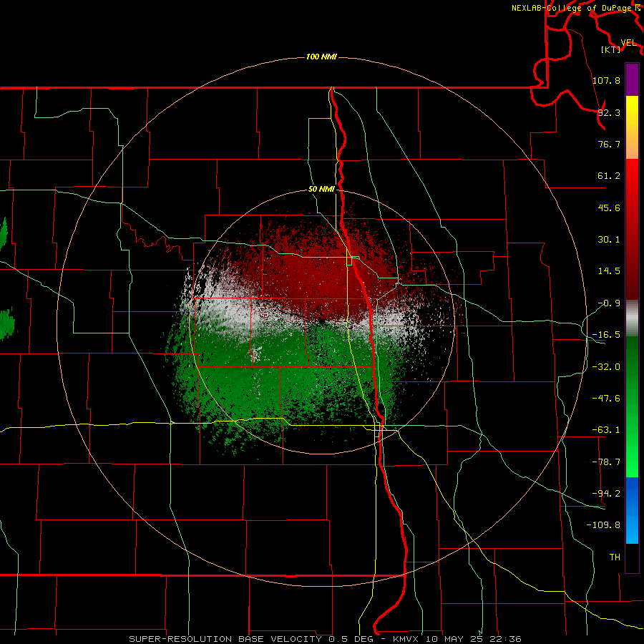Click the VEL scale title

(628, 43)
